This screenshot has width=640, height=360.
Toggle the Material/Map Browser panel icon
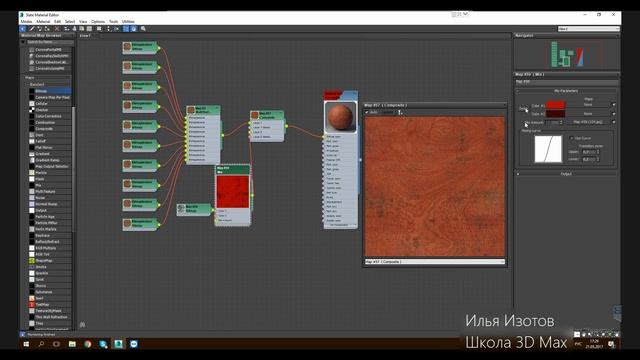[126, 29]
